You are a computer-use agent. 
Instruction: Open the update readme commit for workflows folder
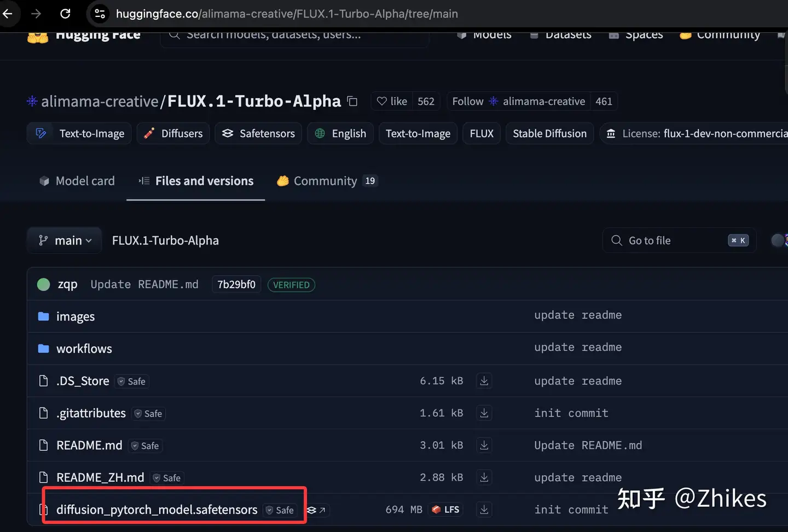coord(578,348)
